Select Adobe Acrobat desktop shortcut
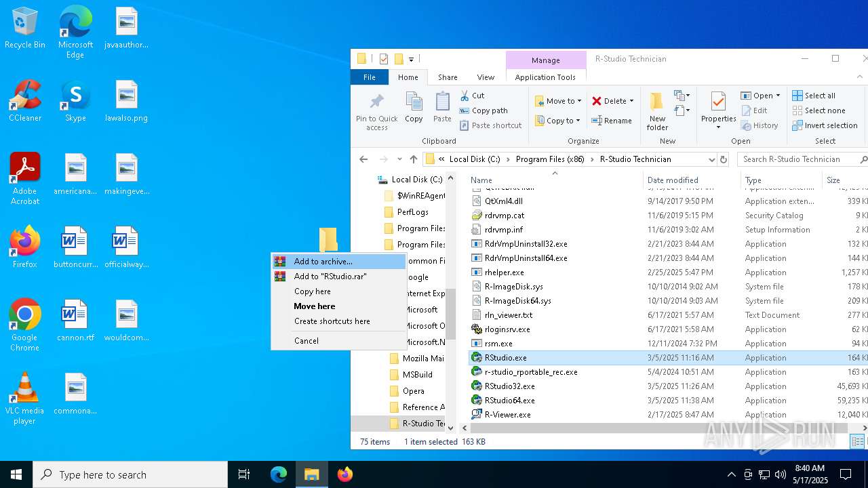Image resolution: width=868 pixels, height=488 pixels. pos(25,179)
